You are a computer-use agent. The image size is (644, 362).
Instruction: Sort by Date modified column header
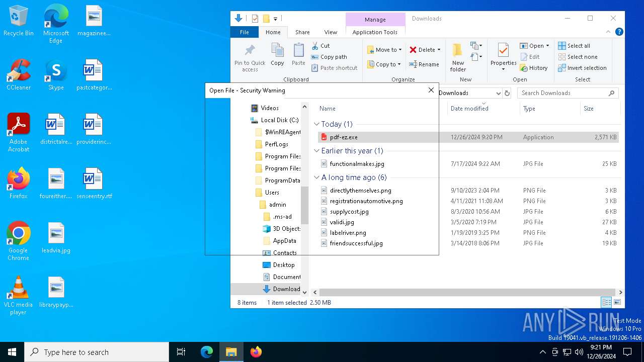coord(469,109)
